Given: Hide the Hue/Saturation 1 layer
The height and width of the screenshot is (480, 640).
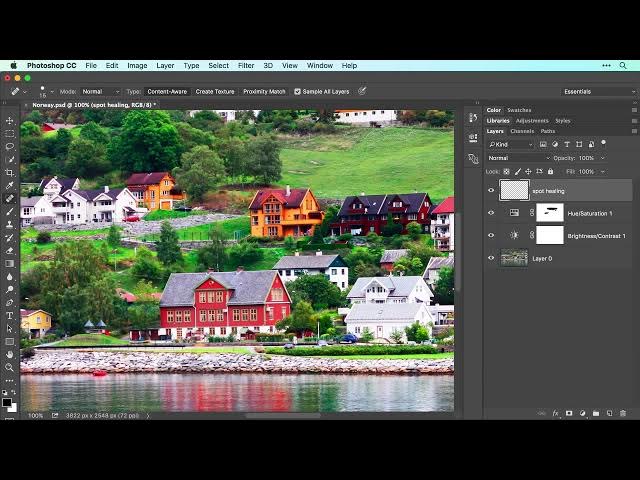Looking at the screenshot, I should [x=491, y=213].
